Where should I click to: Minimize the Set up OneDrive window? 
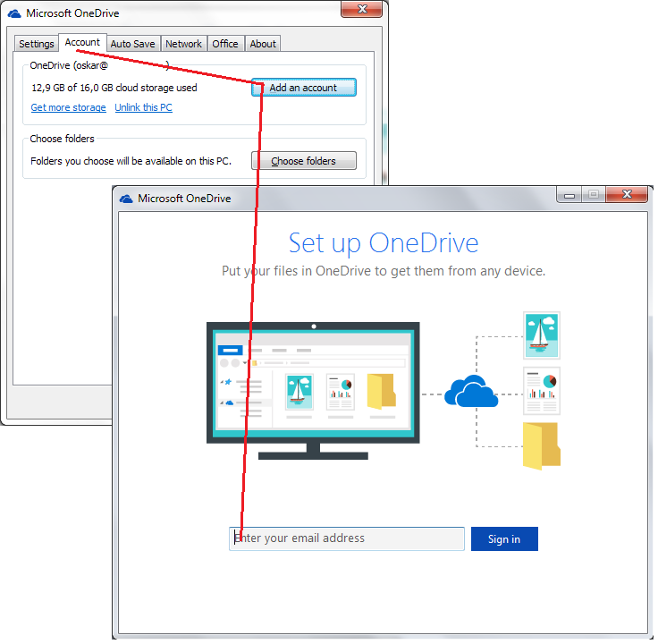[569, 195]
